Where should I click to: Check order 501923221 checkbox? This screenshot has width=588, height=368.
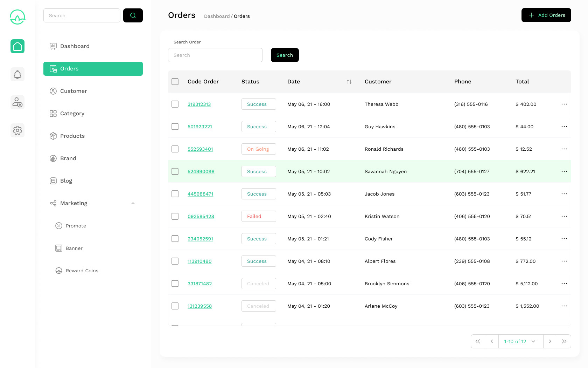175,127
